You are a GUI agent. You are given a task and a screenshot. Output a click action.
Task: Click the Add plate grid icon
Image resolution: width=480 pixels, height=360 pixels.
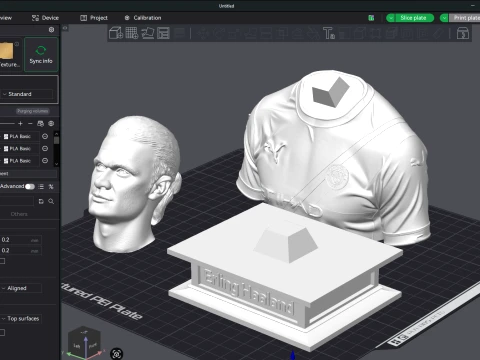[132, 33]
